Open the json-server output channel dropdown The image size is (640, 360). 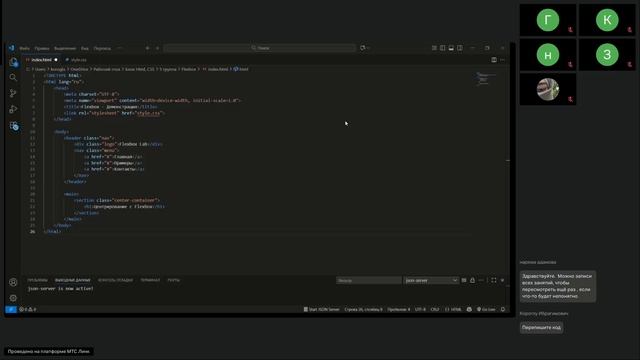(431, 280)
